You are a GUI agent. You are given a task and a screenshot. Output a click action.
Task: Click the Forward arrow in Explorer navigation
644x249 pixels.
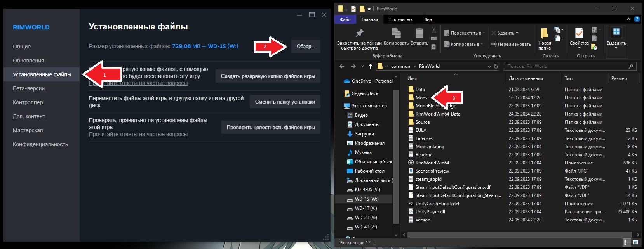coord(353,66)
